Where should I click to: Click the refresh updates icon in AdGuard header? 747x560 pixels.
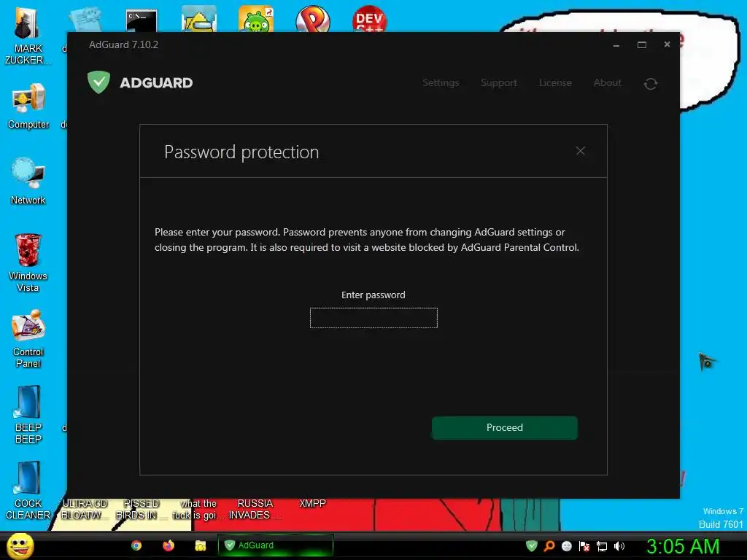pyautogui.click(x=651, y=84)
